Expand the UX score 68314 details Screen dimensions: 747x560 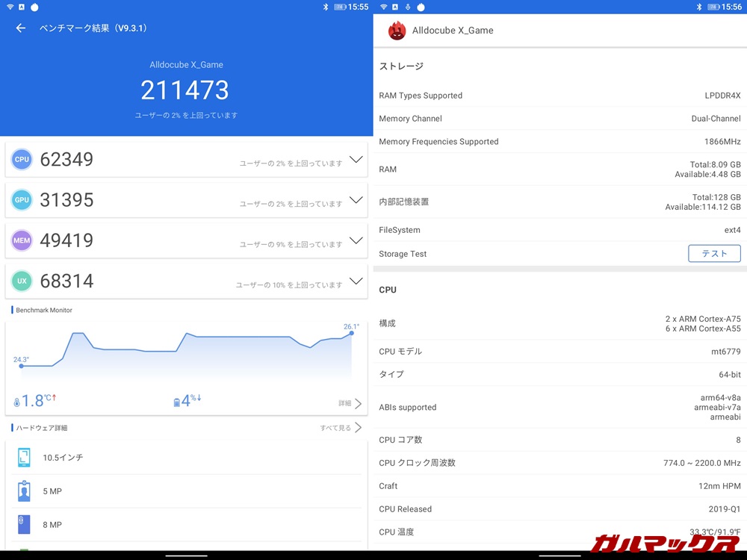point(356,281)
